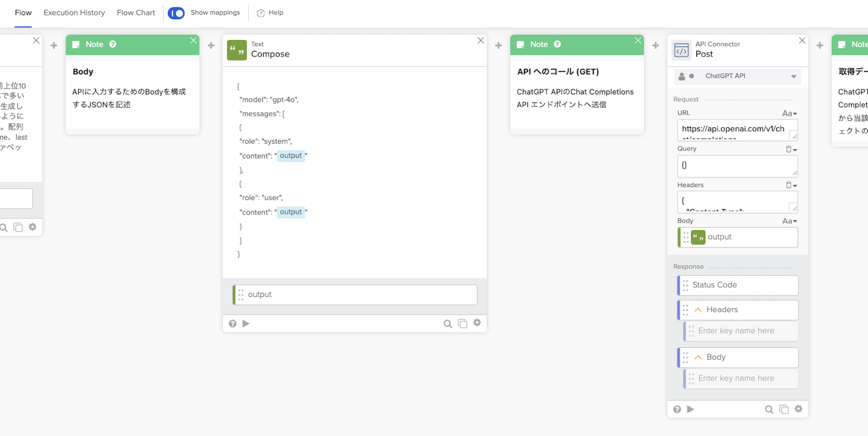The image size is (868, 436).
Task: Run the API Connector Post card
Action: (690, 409)
